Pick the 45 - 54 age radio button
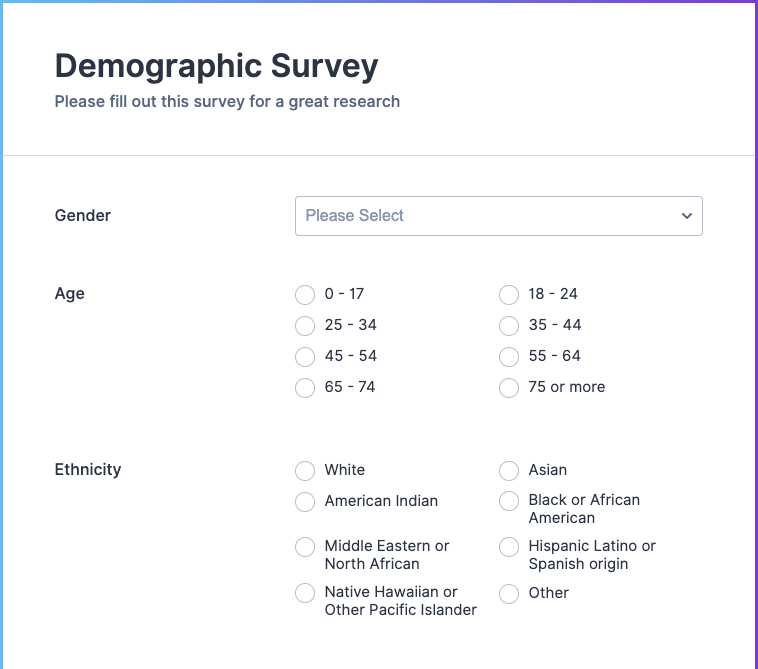This screenshot has width=758, height=669. click(x=305, y=357)
